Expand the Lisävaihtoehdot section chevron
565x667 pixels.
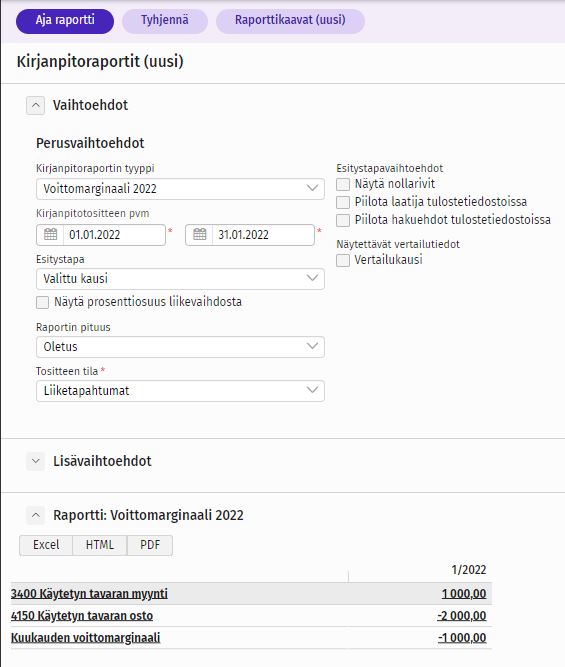35,461
